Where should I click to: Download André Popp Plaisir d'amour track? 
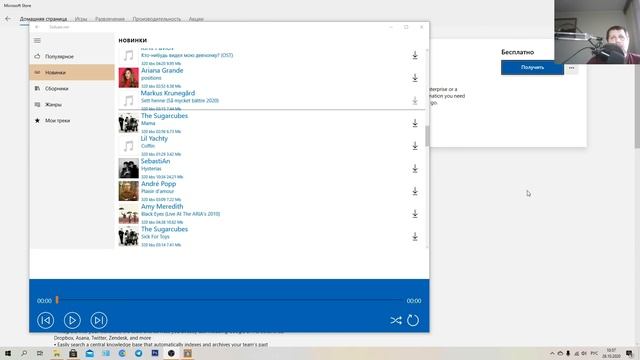coord(415,191)
